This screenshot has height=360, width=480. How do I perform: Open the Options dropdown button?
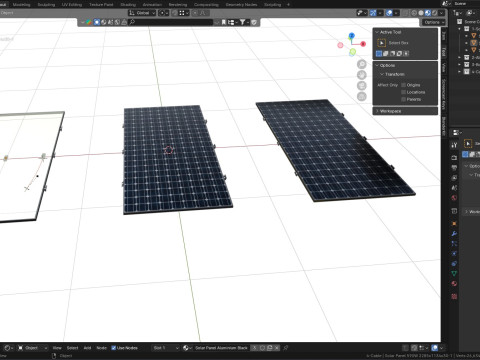(434, 22)
